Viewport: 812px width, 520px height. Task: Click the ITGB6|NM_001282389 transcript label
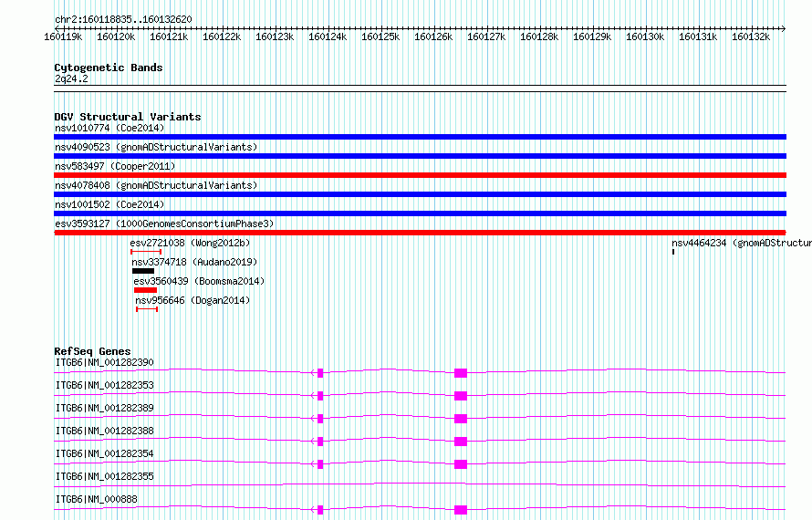tap(104, 408)
